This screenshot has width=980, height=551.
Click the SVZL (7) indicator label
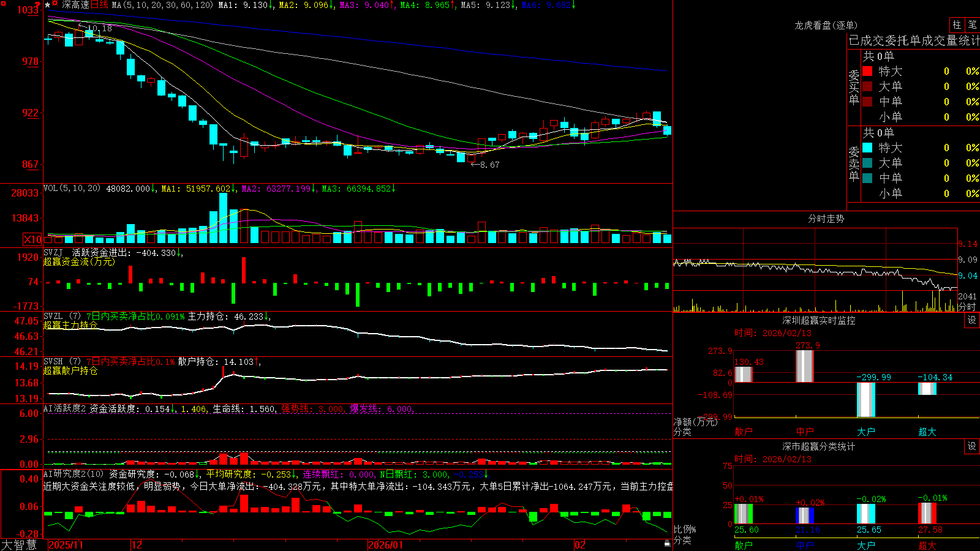[x=62, y=317]
